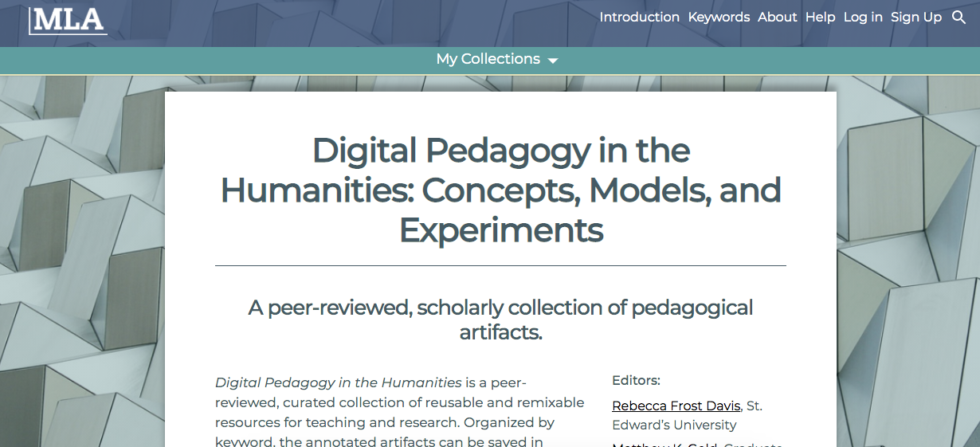
Task: Click the Log in link
Action: (x=863, y=18)
